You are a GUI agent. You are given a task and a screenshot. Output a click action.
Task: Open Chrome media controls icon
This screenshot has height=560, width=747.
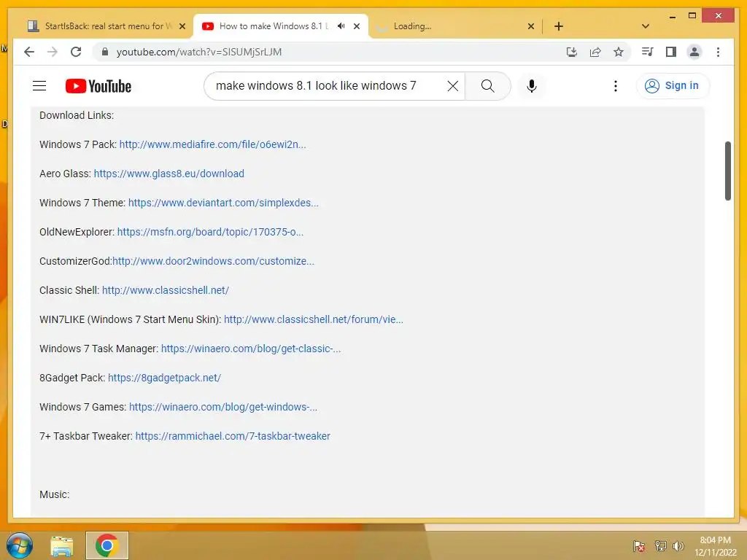(x=648, y=52)
